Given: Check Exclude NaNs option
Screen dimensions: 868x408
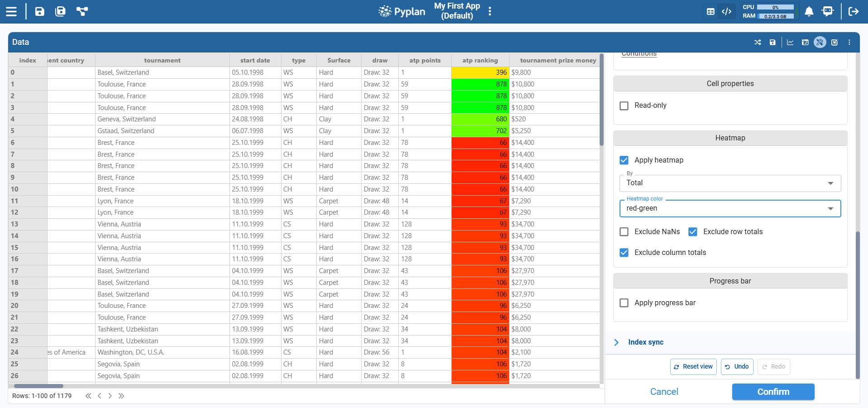Looking at the screenshot, I should (x=624, y=232).
